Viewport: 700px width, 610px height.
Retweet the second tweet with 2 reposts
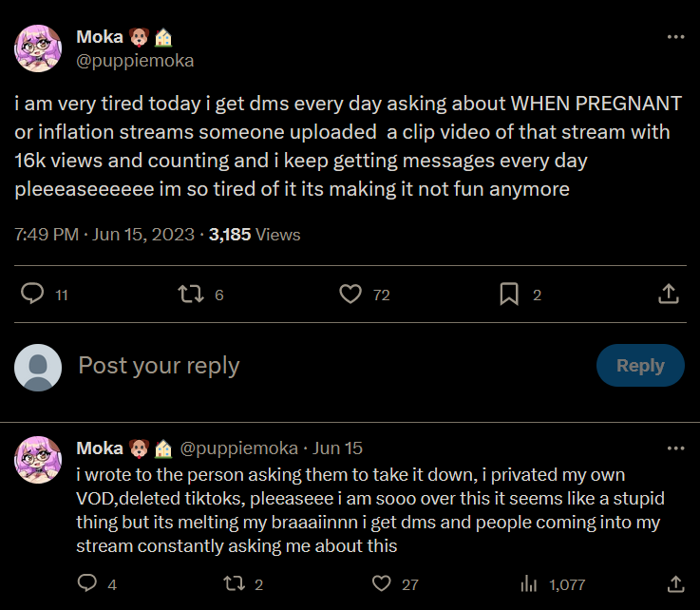click(x=233, y=583)
